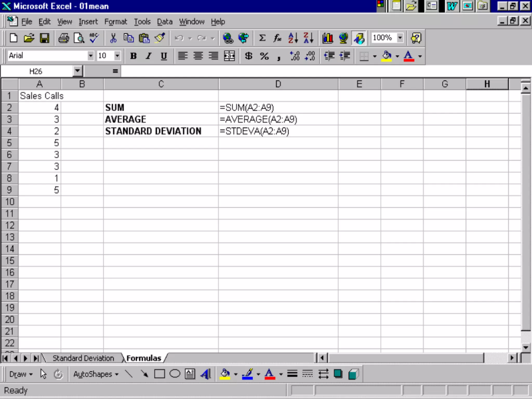Toggle Italic formatting
This screenshot has width=532, height=399.
[x=148, y=56]
